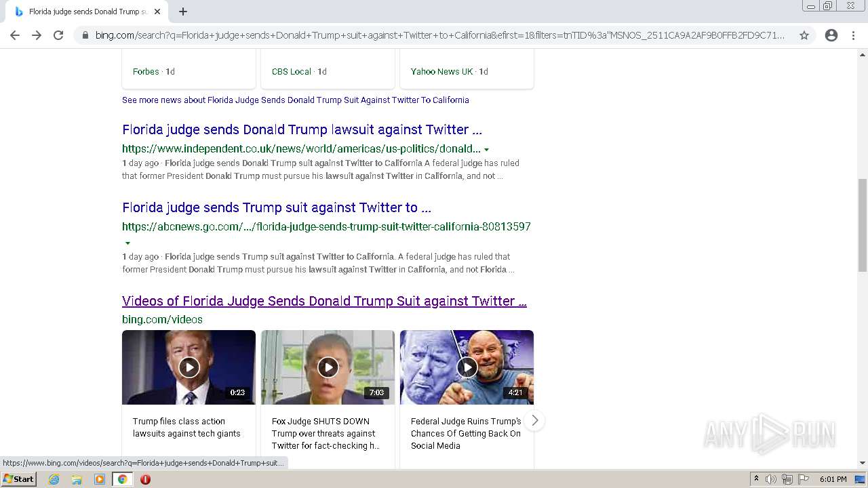Open Action Center flag icon
The width and height of the screenshot is (868, 488).
tap(804, 479)
